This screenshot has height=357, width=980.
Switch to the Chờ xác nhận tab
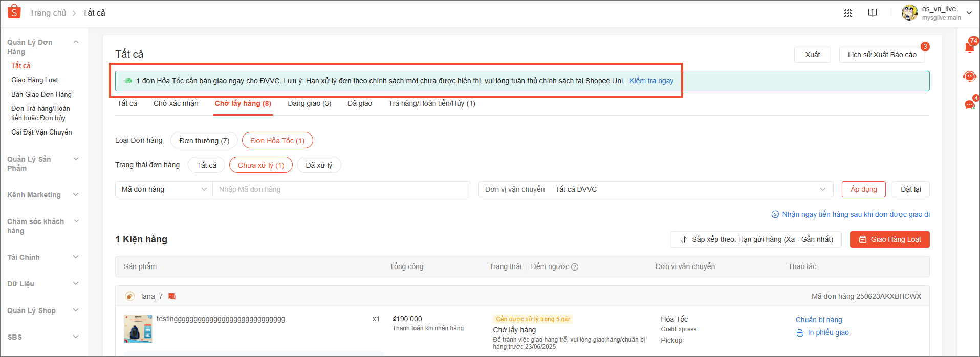[x=176, y=103]
